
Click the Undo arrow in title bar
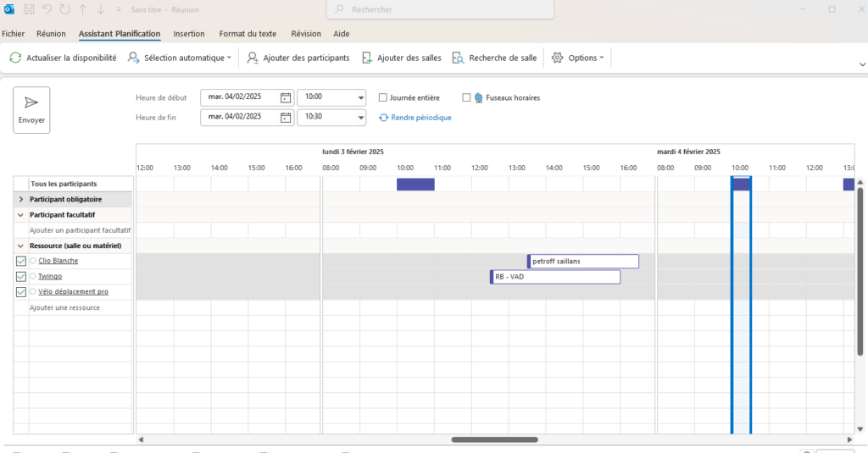47,9
